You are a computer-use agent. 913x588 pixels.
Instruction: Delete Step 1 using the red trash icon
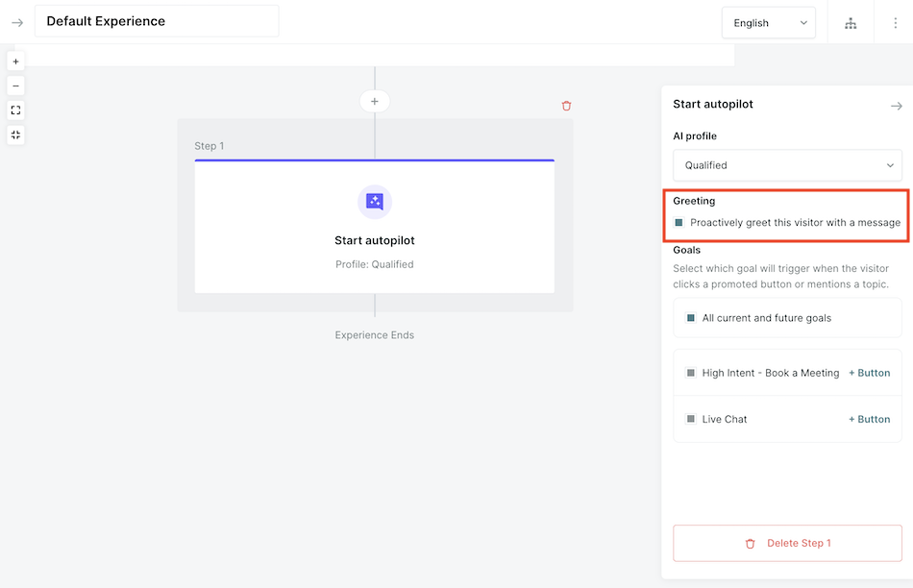point(567,106)
